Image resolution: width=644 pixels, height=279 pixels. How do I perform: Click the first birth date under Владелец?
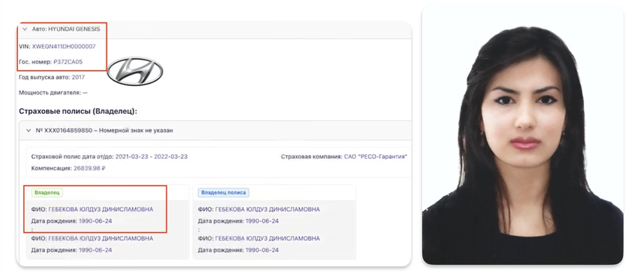95,221
